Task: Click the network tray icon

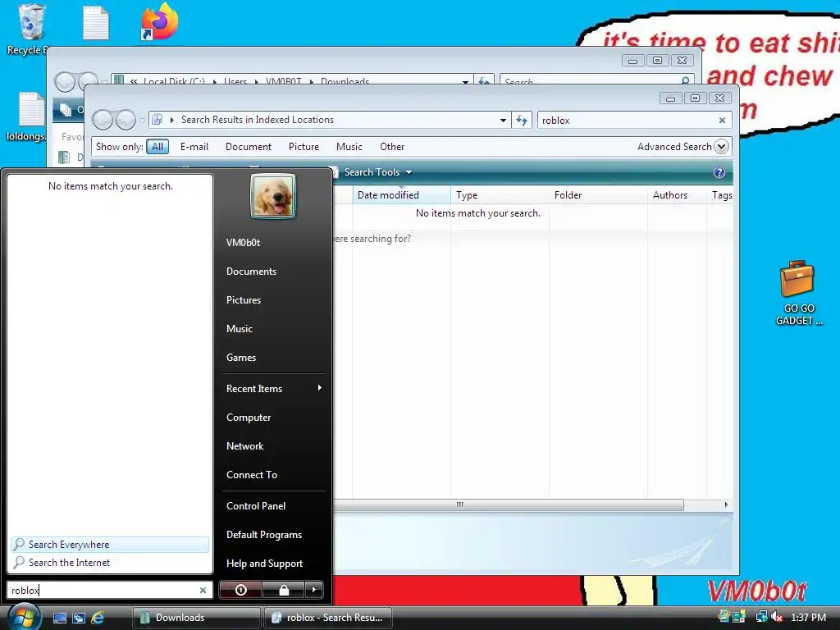Action: coord(761,617)
